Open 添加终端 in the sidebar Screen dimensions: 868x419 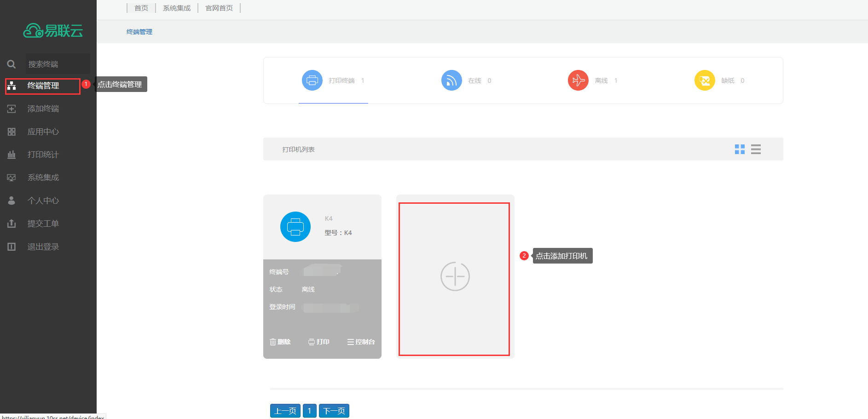click(x=43, y=109)
